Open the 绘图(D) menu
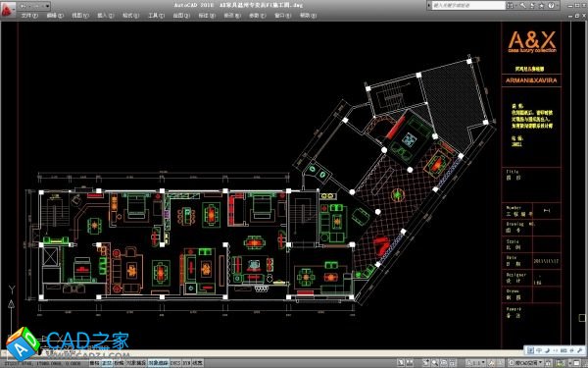This screenshot has height=368, width=588. click(x=181, y=16)
